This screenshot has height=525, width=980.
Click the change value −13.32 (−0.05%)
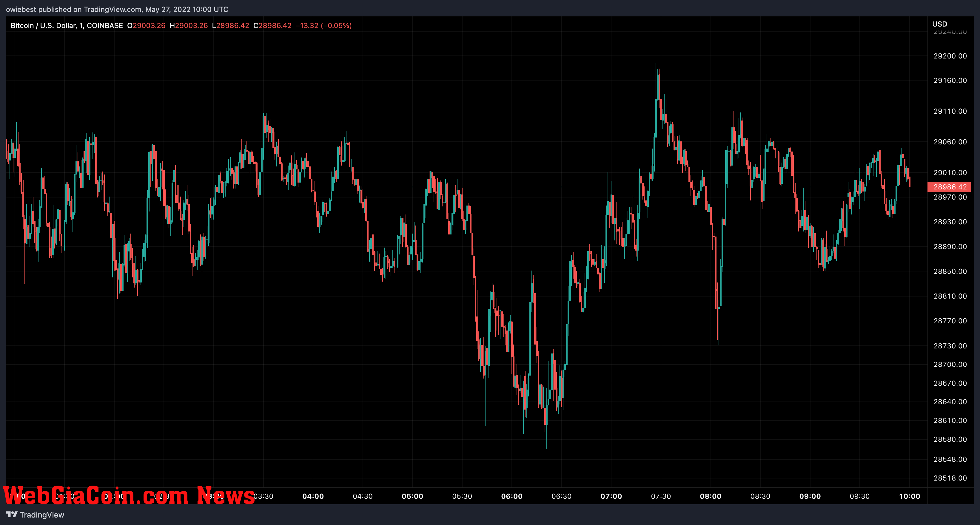324,25
